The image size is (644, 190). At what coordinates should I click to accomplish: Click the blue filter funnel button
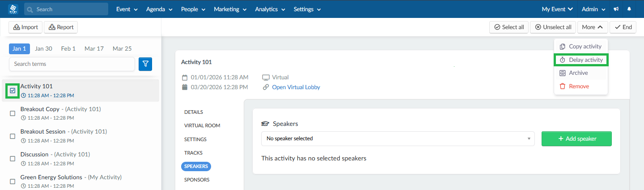click(145, 64)
